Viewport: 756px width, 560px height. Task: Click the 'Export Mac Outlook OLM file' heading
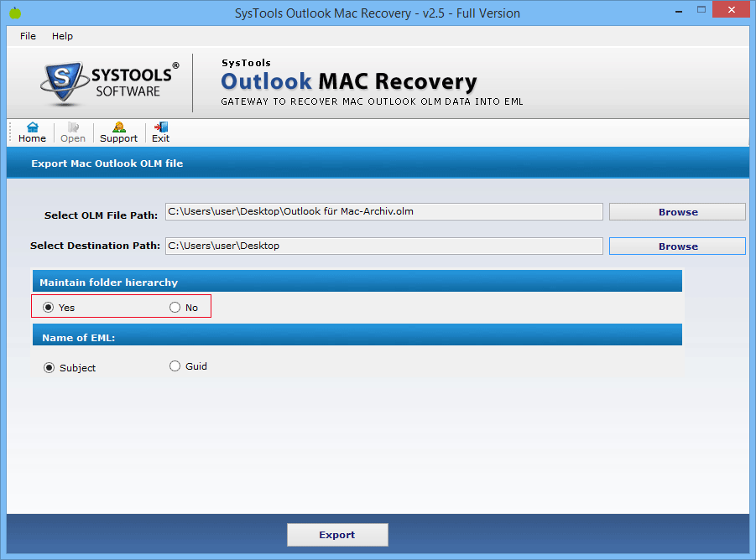107,163
